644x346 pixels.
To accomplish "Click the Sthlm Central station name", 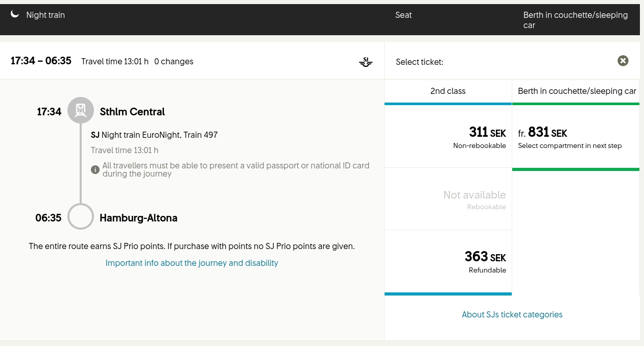I will pos(132,112).
